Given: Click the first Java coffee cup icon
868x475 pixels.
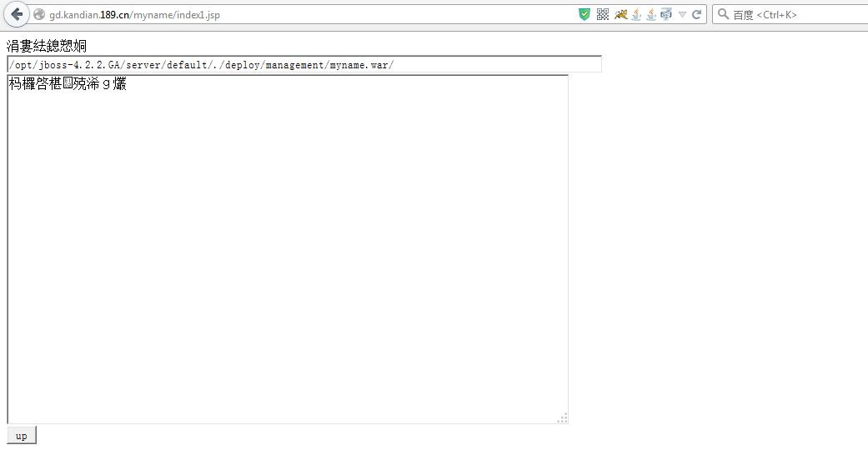Looking at the screenshot, I should pyautogui.click(x=636, y=14).
